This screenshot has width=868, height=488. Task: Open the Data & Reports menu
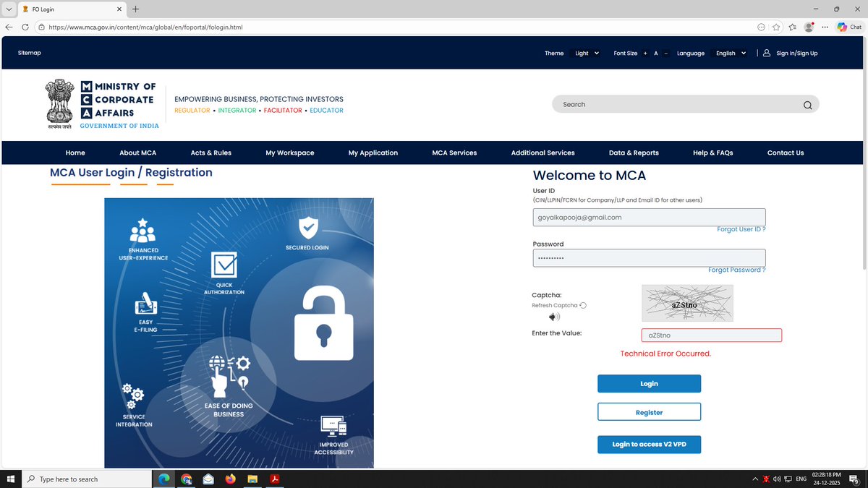coord(634,153)
